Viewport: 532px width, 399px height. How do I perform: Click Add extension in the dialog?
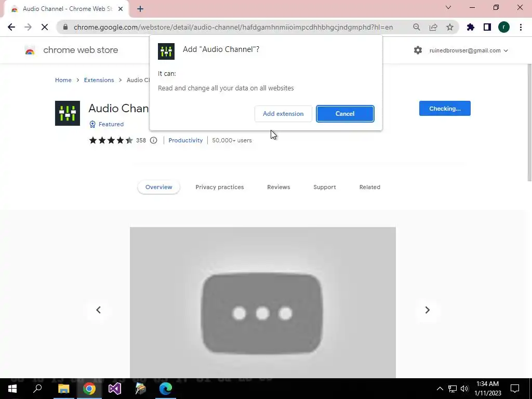coord(283,114)
